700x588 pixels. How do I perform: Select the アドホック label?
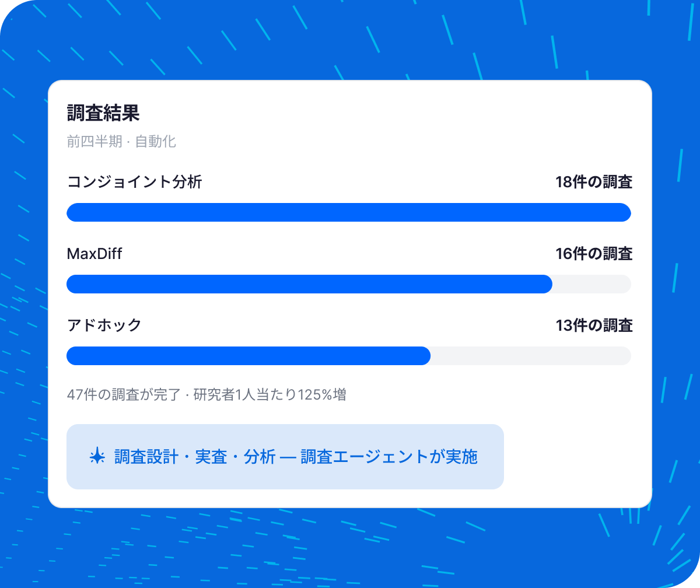click(104, 325)
